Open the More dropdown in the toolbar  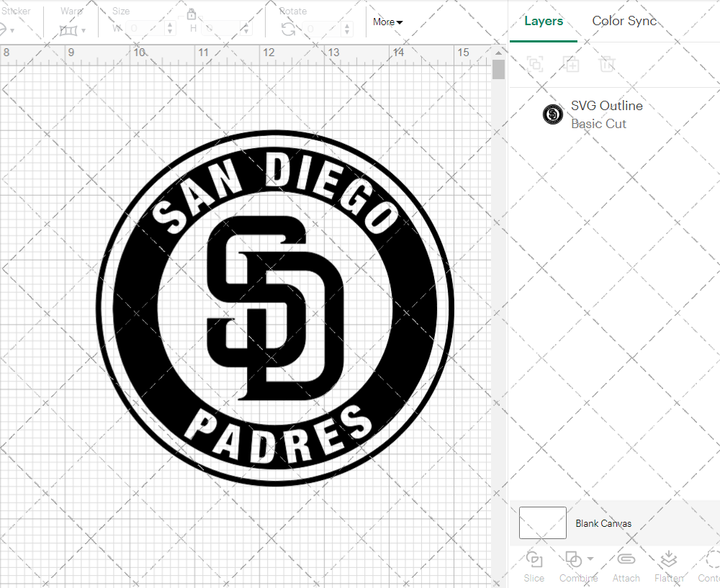pos(387,22)
